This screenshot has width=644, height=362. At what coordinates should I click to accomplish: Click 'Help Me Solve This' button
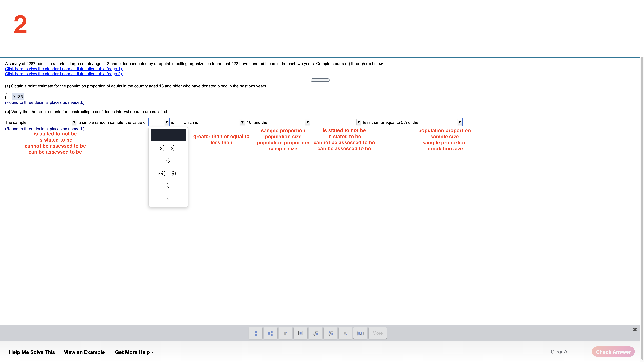31,352
